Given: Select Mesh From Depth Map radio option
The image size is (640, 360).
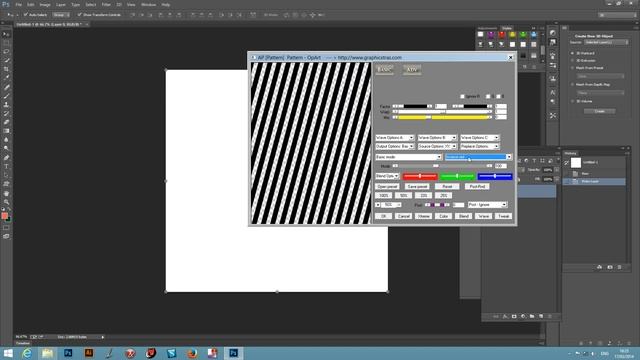Looking at the screenshot, I should [x=572, y=85].
